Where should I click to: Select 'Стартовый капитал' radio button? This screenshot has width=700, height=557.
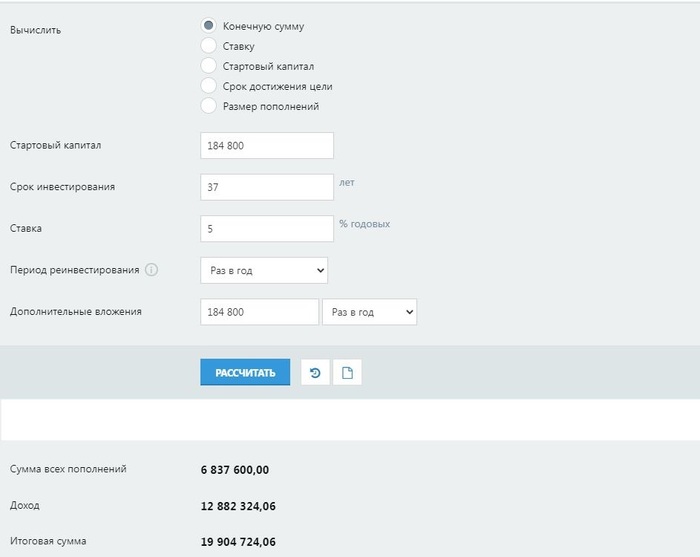pyautogui.click(x=209, y=66)
